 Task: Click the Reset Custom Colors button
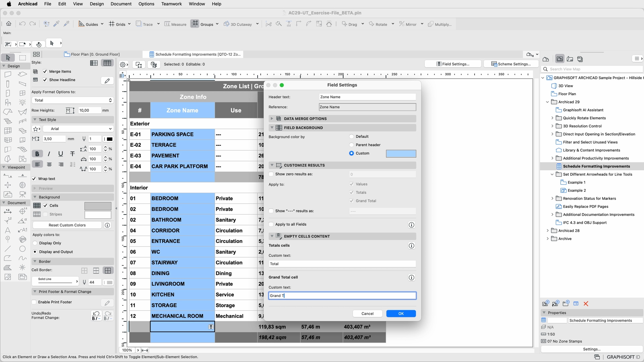click(x=67, y=225)
